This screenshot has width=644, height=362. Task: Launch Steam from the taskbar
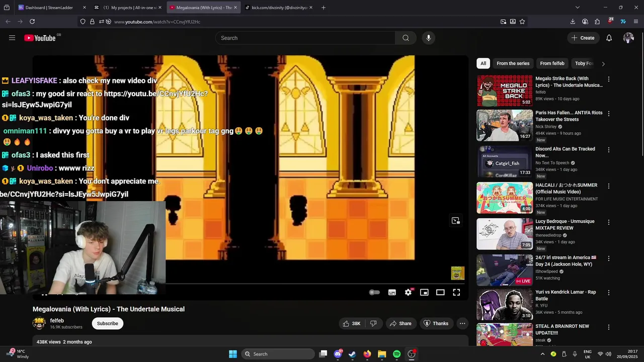coord(352,354)
